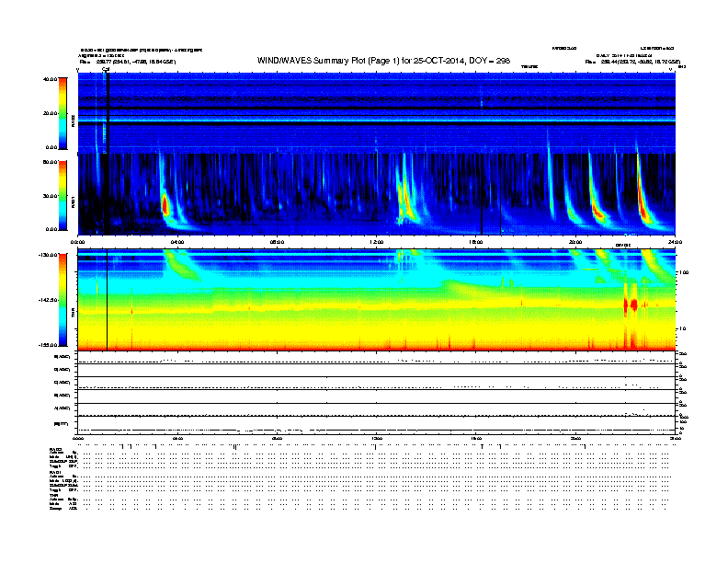Click the 40.00 color scale label
Image resolution: width=728 pixels, height=563 pixels.
pyautogui.click(x=51, y=79)
